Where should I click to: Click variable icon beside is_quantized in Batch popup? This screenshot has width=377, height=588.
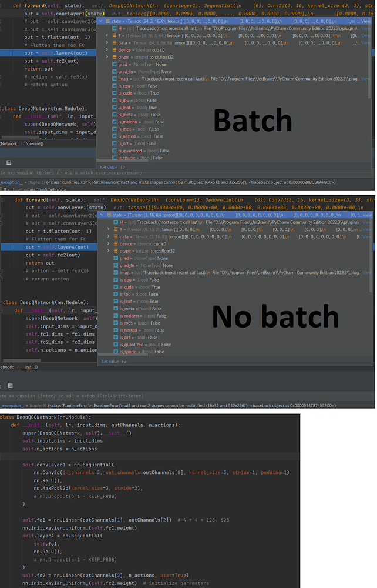point(114,151)
